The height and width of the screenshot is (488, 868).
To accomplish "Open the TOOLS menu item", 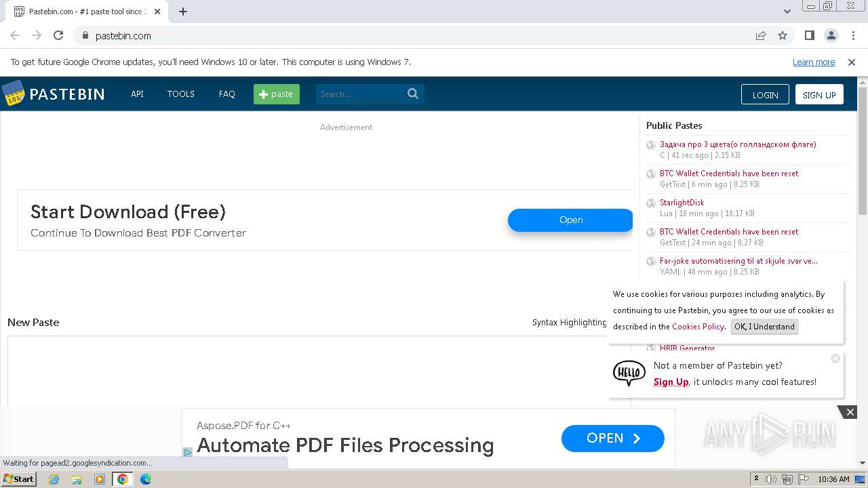I will (x=181, y=94).
